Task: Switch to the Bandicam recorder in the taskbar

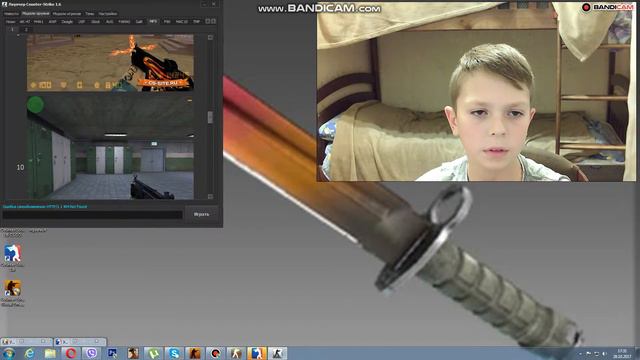Action: (x=215, y=353)
